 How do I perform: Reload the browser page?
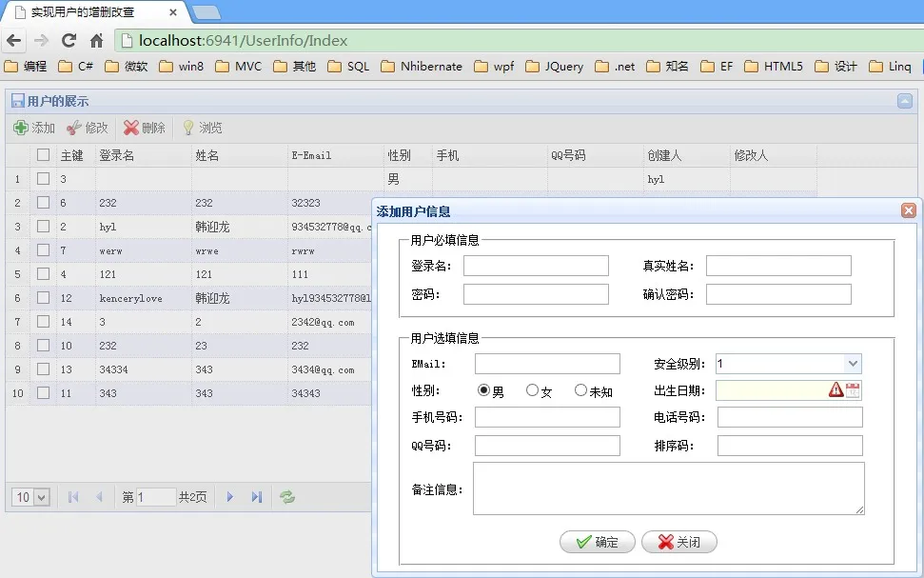pos(69,41)
